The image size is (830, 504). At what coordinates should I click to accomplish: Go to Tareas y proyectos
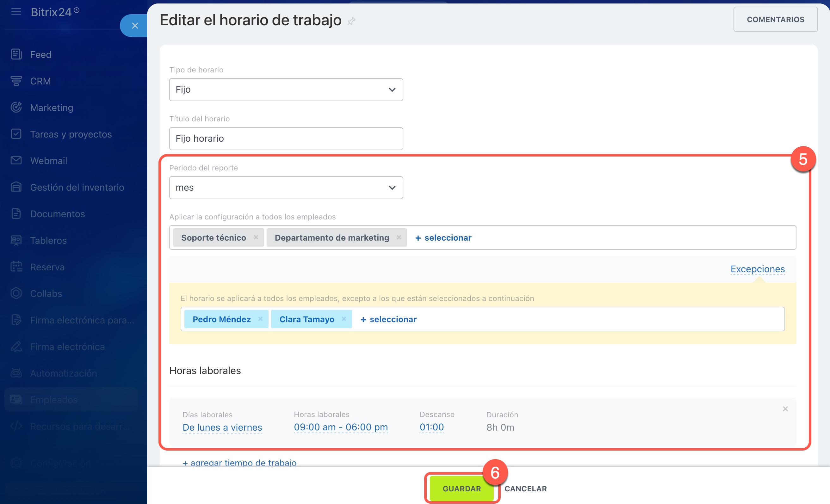(71, 134)
